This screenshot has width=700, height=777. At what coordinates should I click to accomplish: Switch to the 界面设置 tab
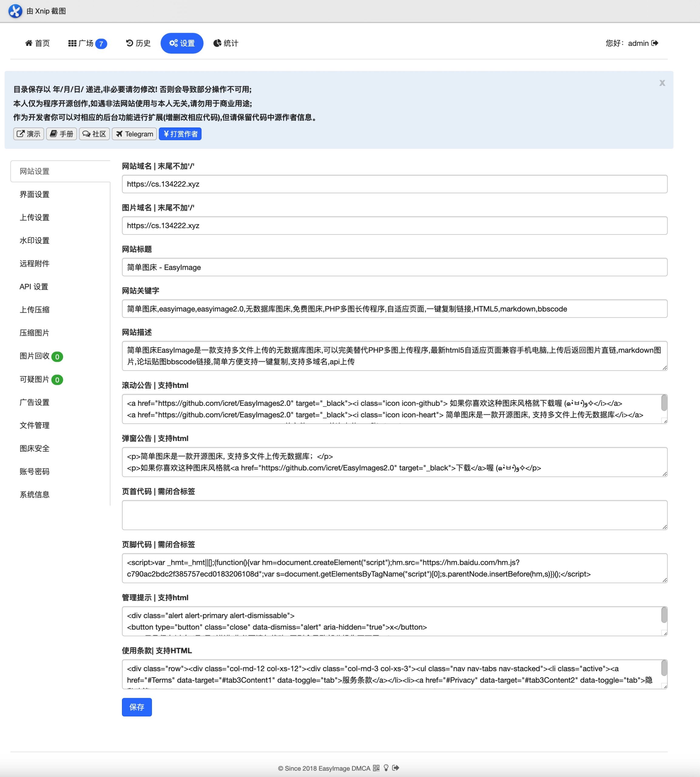[x=60, y=194]
